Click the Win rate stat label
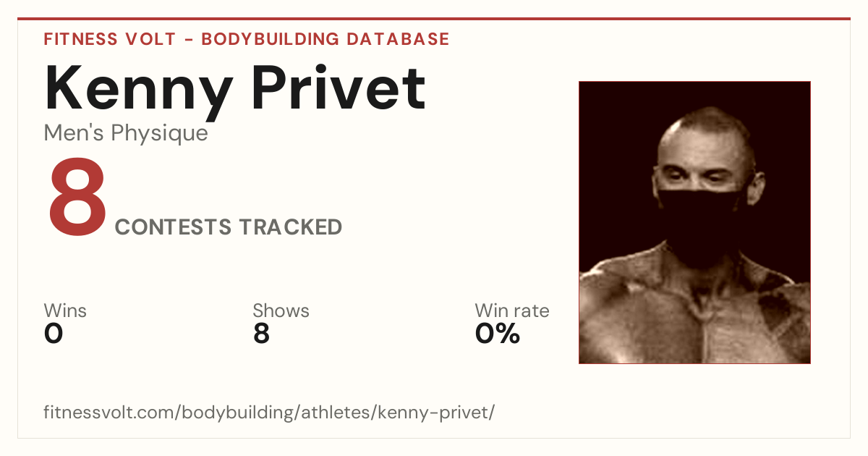 click(x=511, y=311)
